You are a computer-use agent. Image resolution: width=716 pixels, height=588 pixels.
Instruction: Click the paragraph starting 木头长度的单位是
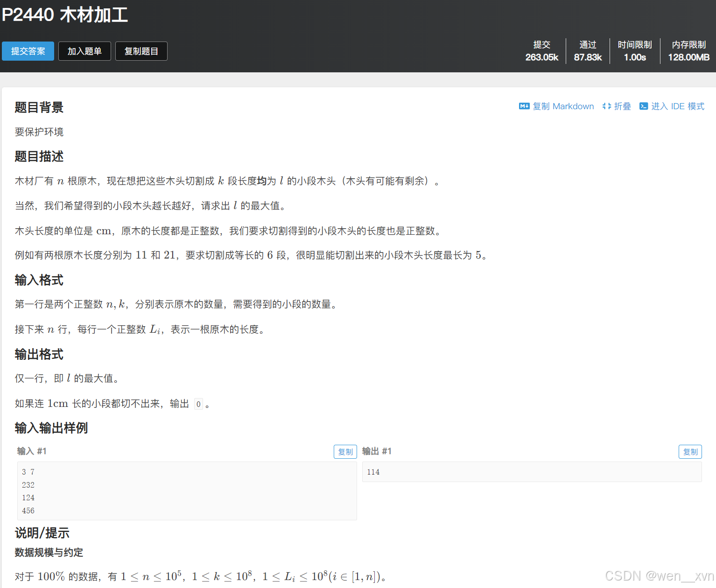pos(229,231)
